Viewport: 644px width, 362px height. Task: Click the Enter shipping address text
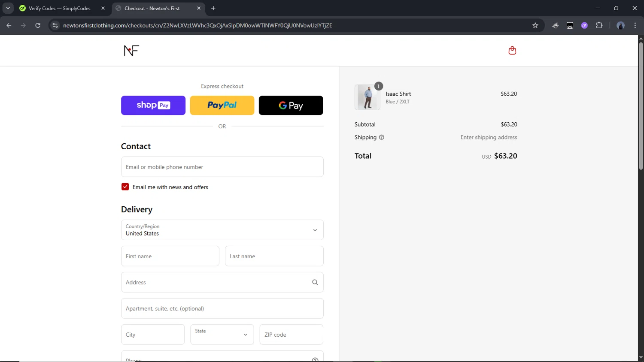(489, 137)
